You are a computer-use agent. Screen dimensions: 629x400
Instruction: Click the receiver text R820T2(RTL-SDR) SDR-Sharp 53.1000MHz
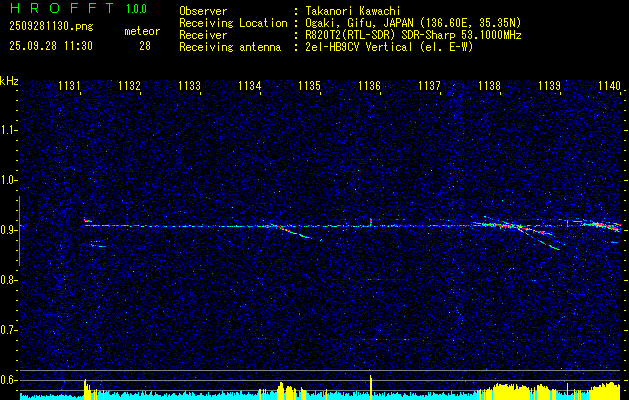click(413, 35)
